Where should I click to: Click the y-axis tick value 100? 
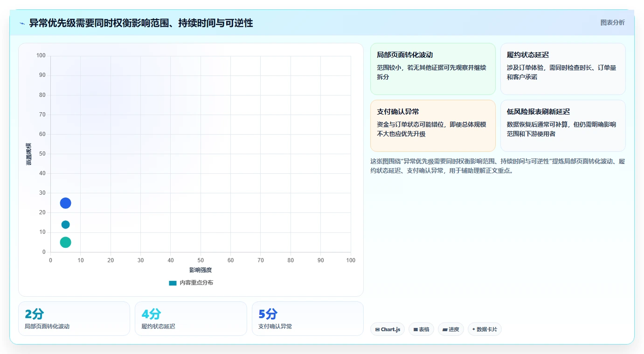(x=41, y=56)
